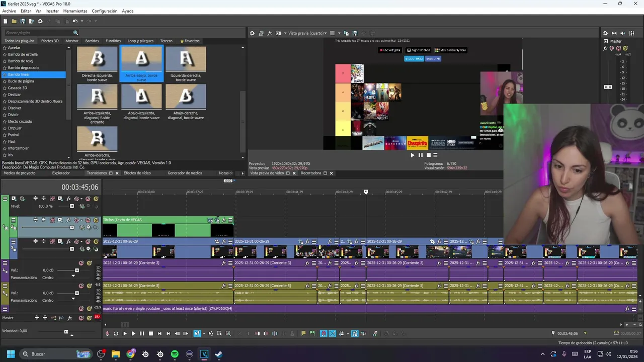Toggle Loop playback in transport bar

tap(116, 333)
